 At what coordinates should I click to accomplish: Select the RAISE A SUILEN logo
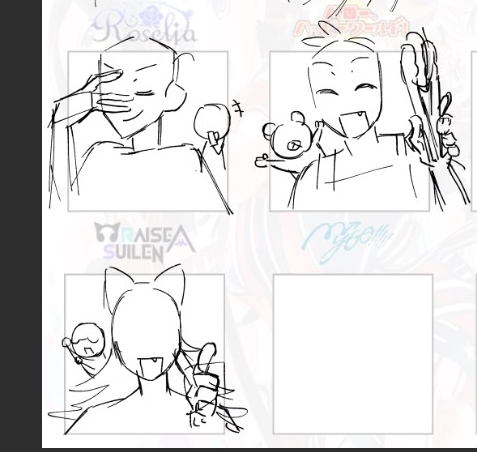pyautogui.click(x=145, y=243)
